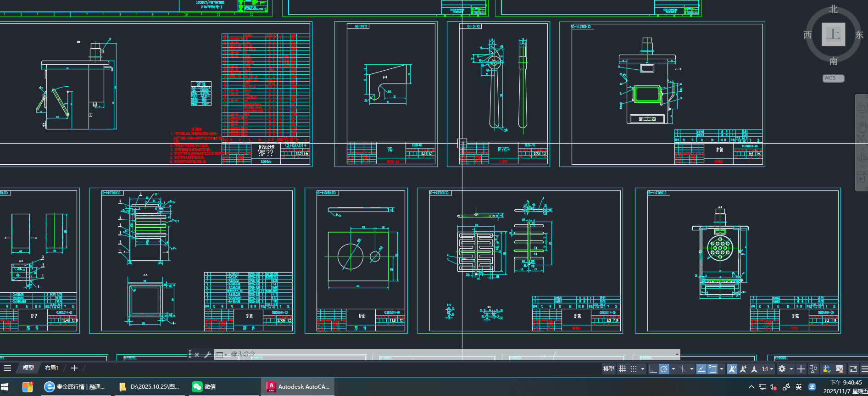The image size is (868, 396).
Task: Open the 1:1 annotation scale dropdown
Action: tap(768, 369)
